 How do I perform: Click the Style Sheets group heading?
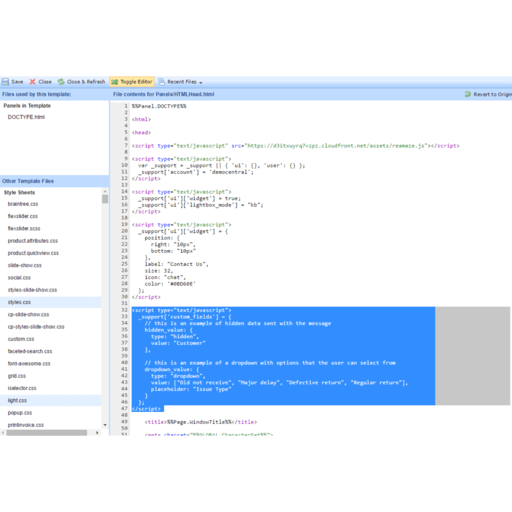pyautogui.click(x=19, y=193)
